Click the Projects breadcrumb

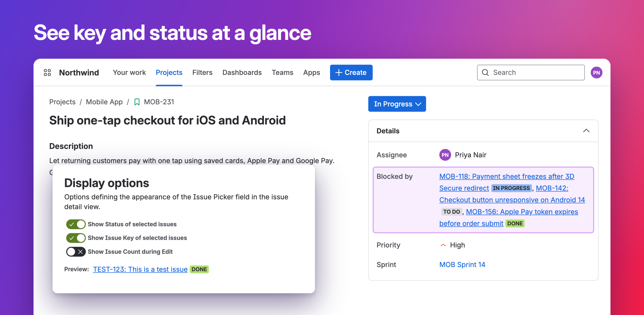pyautogui.click(x=62, y=102)
